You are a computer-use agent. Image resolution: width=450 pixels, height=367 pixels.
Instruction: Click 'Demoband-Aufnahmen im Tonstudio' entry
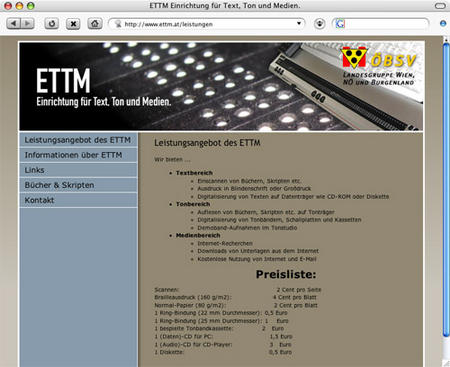tap(247, 228)
